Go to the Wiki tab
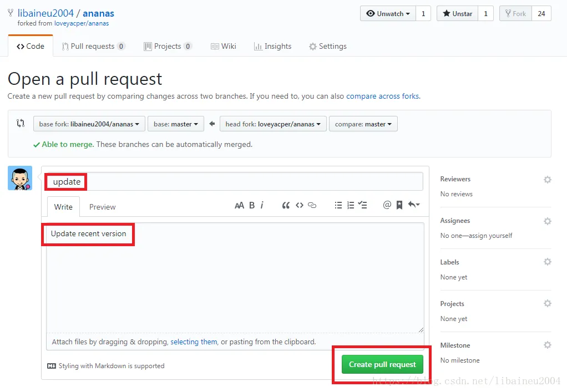The image size is (567, 392). 224,46
